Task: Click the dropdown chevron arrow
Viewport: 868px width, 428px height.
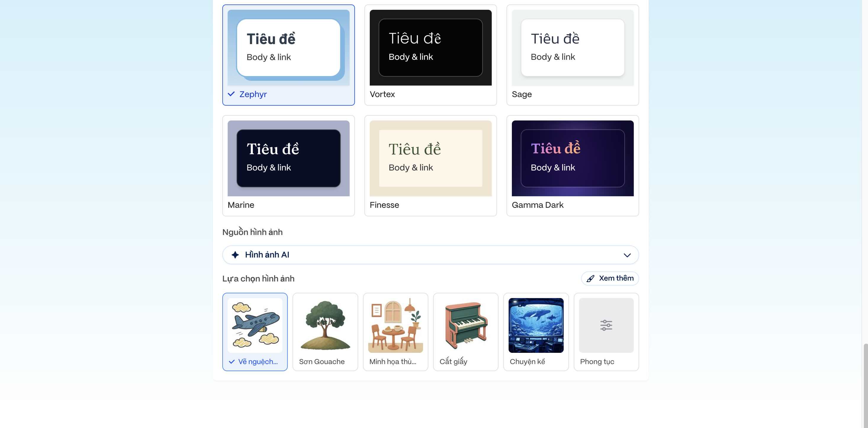Action: [627, 255]
